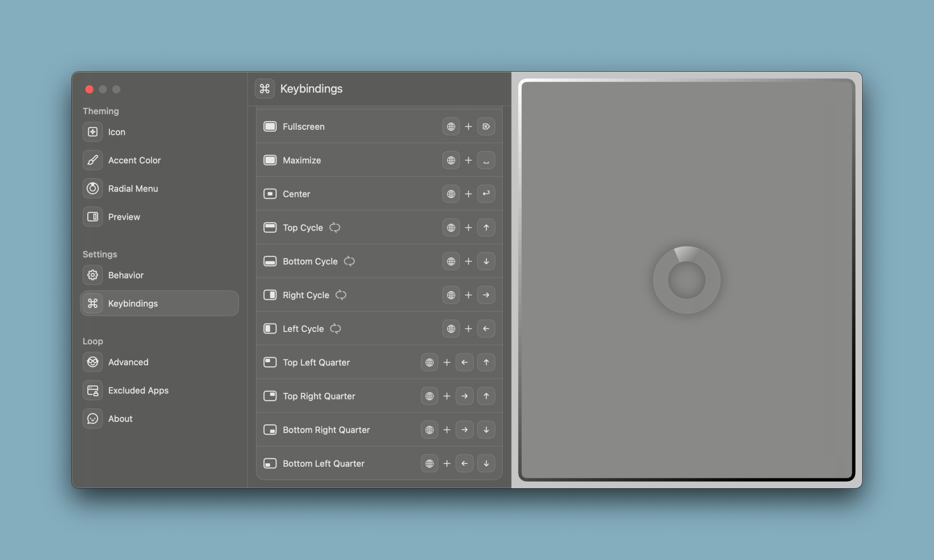Screen dimensions: 934x560
Task: Open the About section
Action: [x=120, y=418]
